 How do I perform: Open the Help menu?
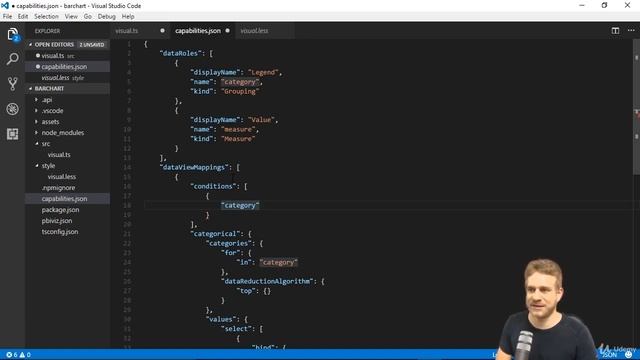pyautogui.click(x=128, y=16)
